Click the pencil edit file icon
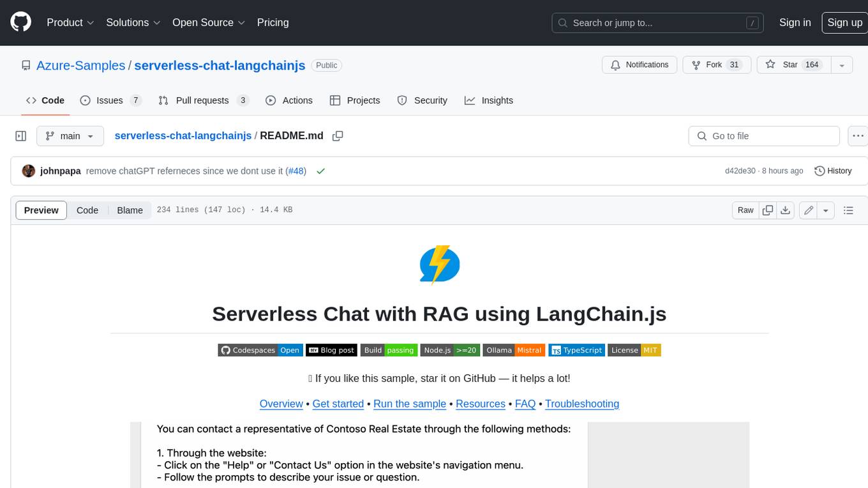Viewport: 868px width, 488px height. [x=809, y=210]
